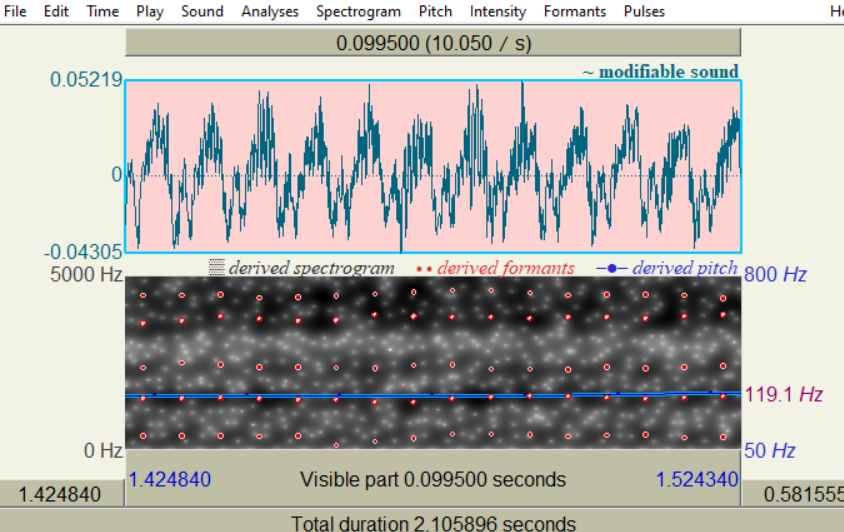Open the Pitch menu
The height and width of the screenshot is (532, 844).
pos(435,11)
